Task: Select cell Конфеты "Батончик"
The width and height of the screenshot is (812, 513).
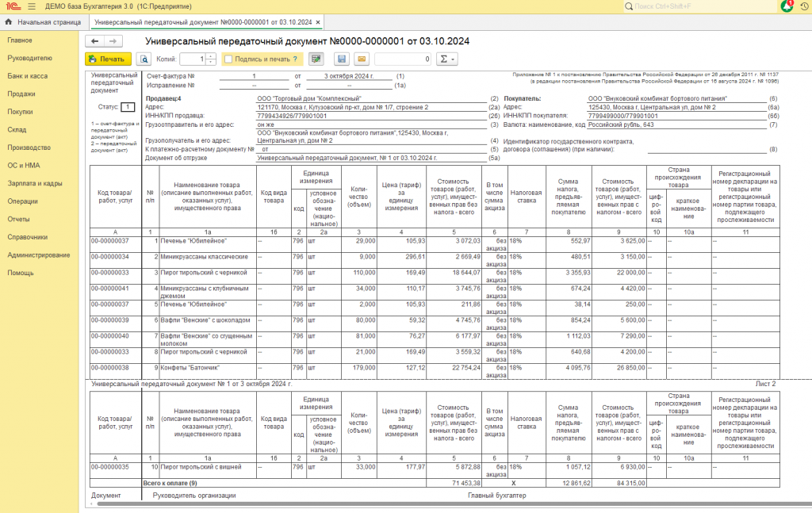Action: 208,371
